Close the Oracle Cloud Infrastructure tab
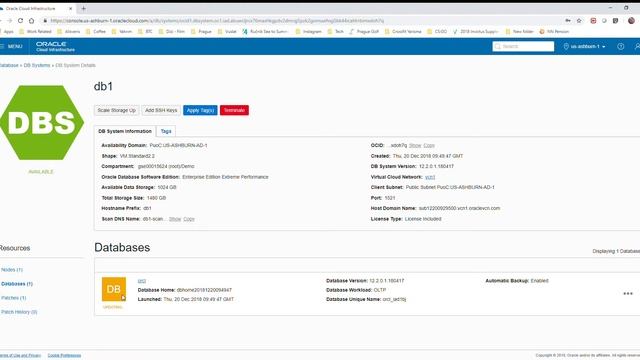The width and height of the screenshot is (640, 360). tap(70, 8)
